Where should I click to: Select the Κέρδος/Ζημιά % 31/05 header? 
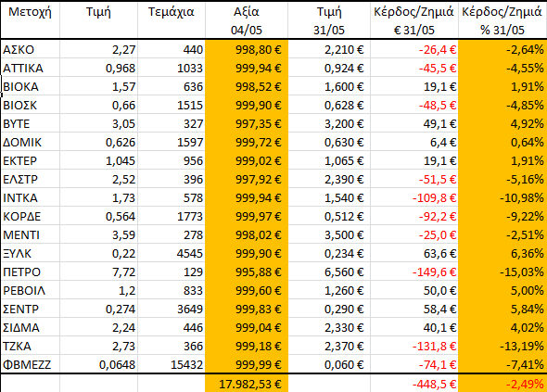tap(502, 20)
